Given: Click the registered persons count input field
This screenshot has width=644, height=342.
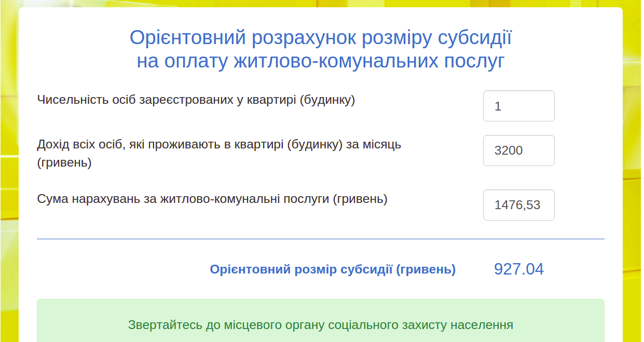Looking at the screenshot, I should coord(518,106).
